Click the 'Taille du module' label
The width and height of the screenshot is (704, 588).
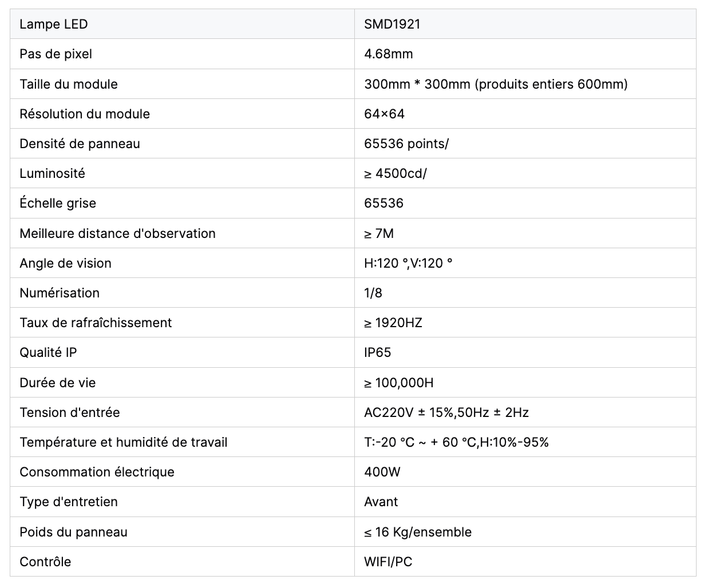(x=69, y=84)
